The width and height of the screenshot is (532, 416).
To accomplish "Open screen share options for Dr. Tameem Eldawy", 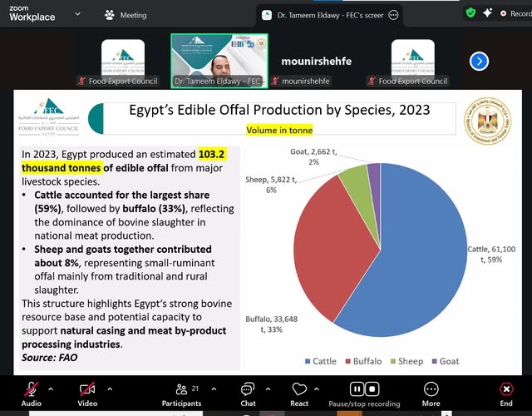I will click(x=393, y=14).
